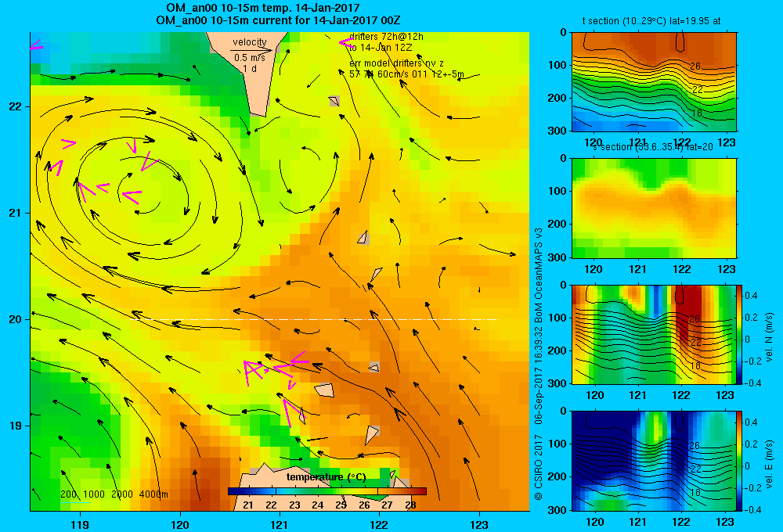
Task: Click the vel. N colorbar strip
Action: point(739,334)
